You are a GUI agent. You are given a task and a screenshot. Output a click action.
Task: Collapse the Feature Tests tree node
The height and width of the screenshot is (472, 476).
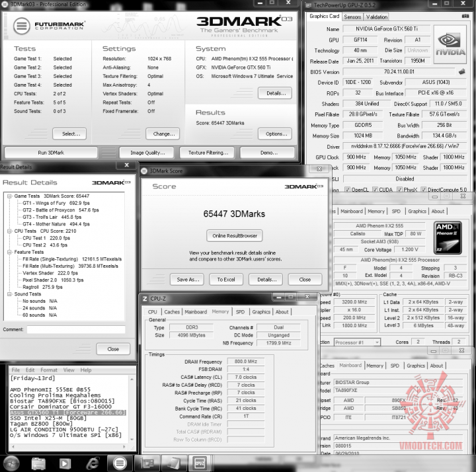click(9, 252)
